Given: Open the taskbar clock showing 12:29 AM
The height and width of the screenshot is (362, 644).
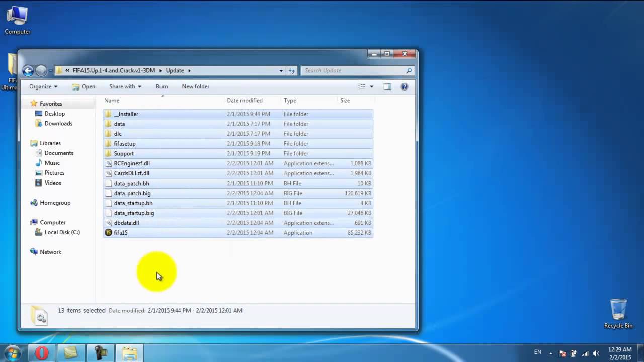Looking at the screenshot, I should point(620,353).
